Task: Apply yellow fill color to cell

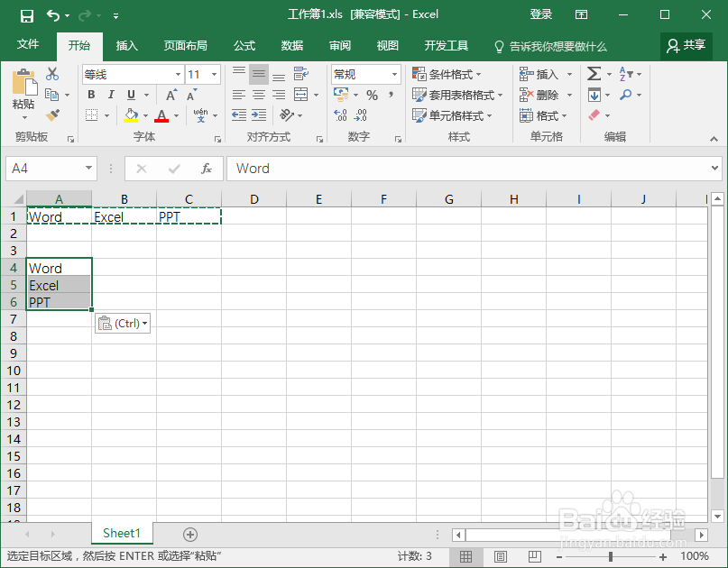Action: (131, 115)
